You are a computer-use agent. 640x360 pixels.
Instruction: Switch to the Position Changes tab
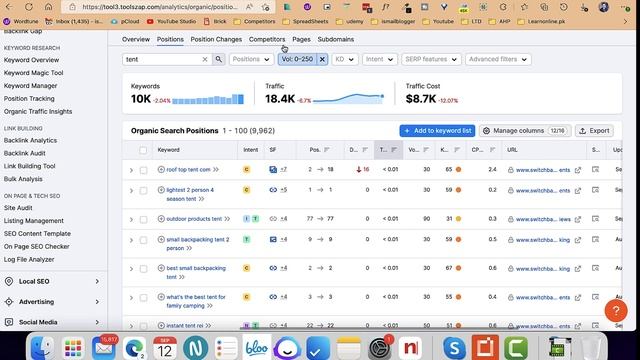[216, 40]
